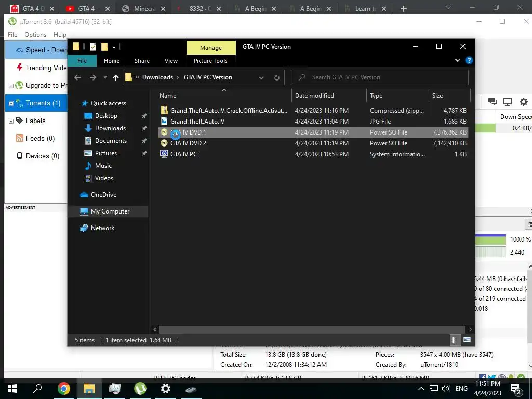Screen dimensions: 532x399
Task: Open Desktop in Quick access
Action: pos(106,116)
